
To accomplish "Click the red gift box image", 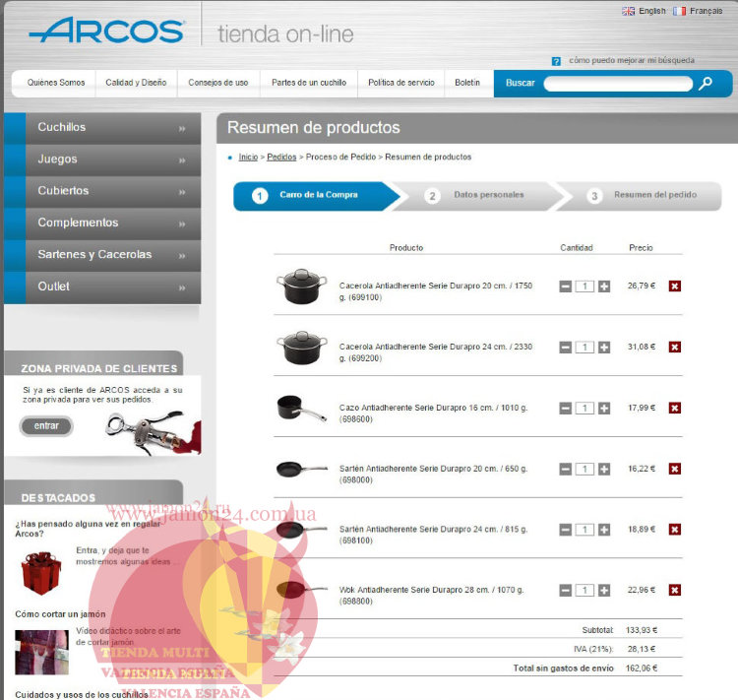I will 41,573.
